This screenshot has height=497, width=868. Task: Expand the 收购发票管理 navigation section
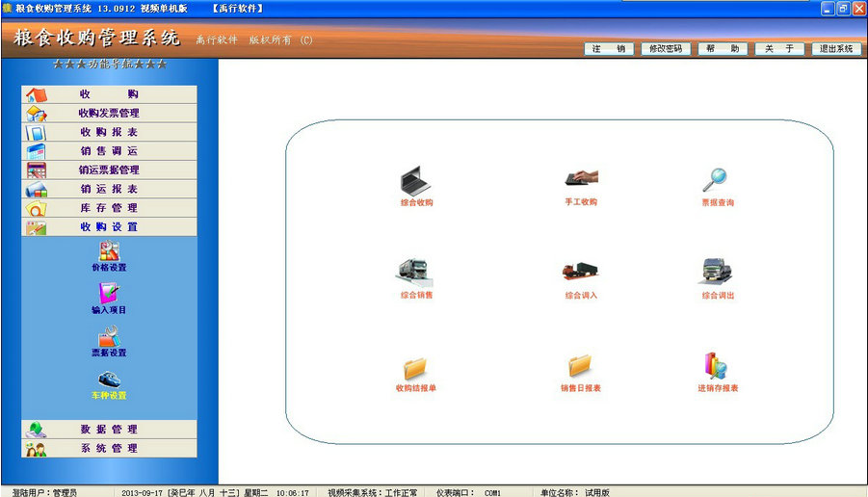tap(109, 114)
